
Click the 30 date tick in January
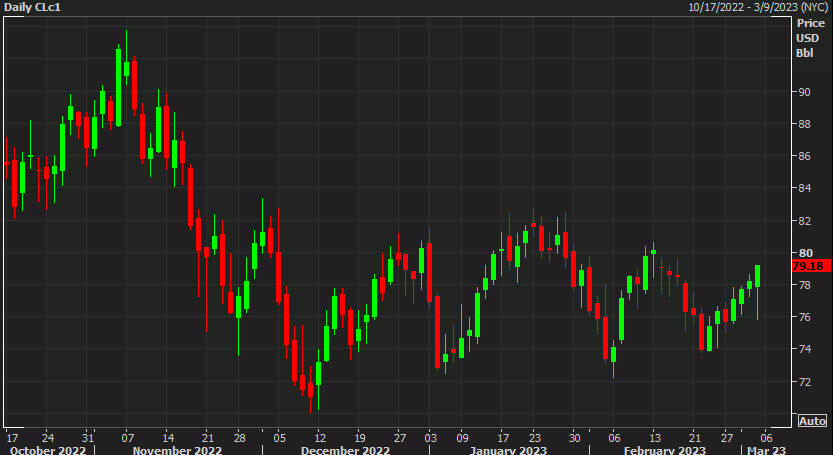click(x=574, y=439)
